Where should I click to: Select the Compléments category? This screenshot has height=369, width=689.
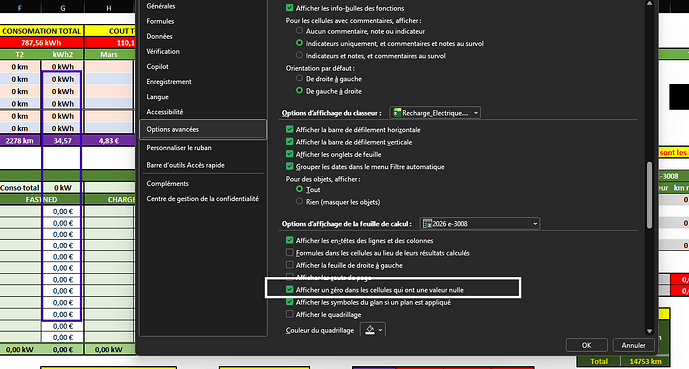tap(167, 184)
